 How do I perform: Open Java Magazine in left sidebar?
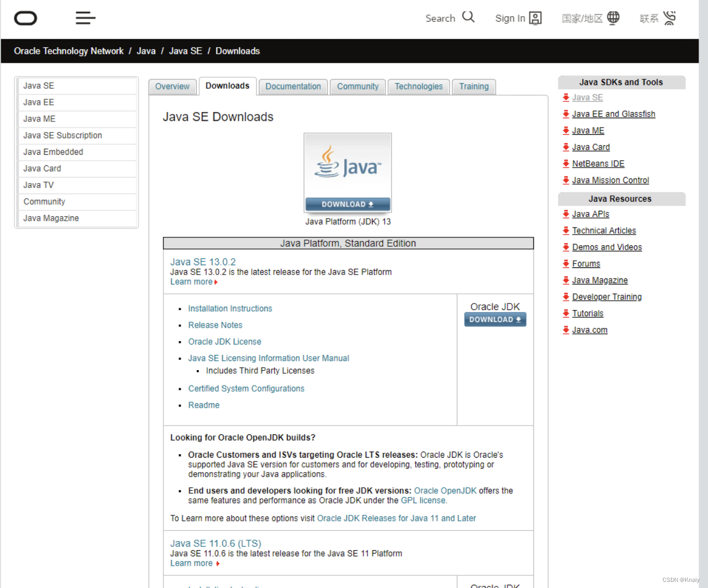coord(77,219)
